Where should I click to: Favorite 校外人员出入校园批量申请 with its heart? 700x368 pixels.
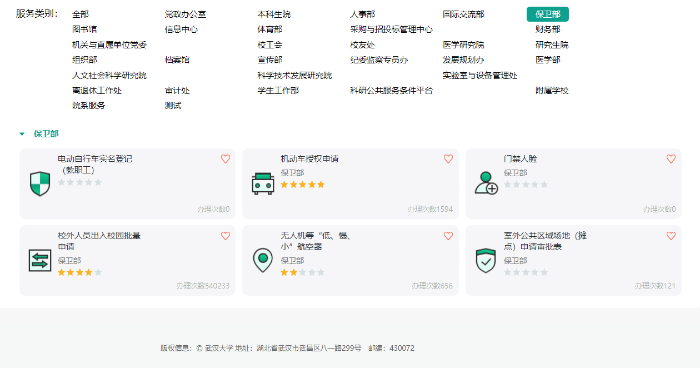pos(225,236)
